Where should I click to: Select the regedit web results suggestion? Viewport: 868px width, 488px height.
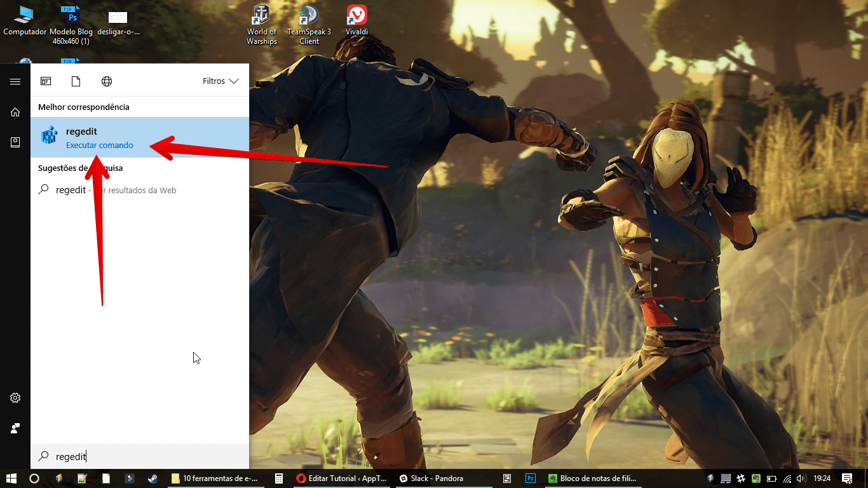pos(140,190)
